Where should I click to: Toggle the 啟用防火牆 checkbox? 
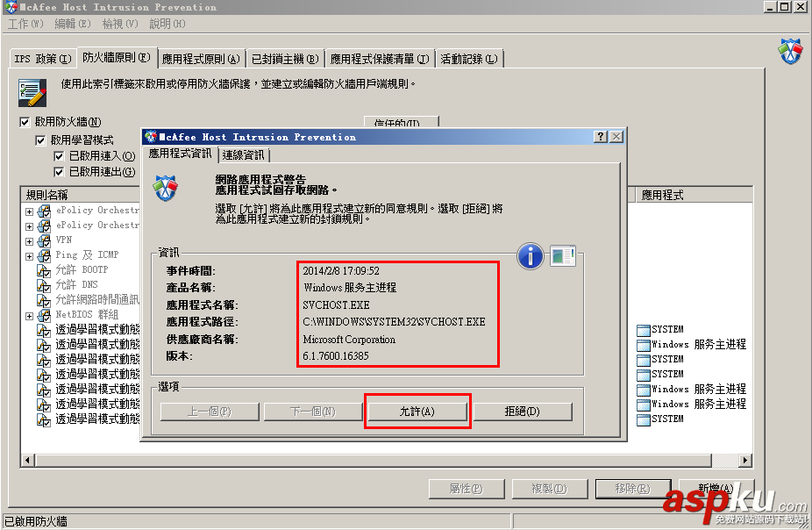click(x=25, y=122)
